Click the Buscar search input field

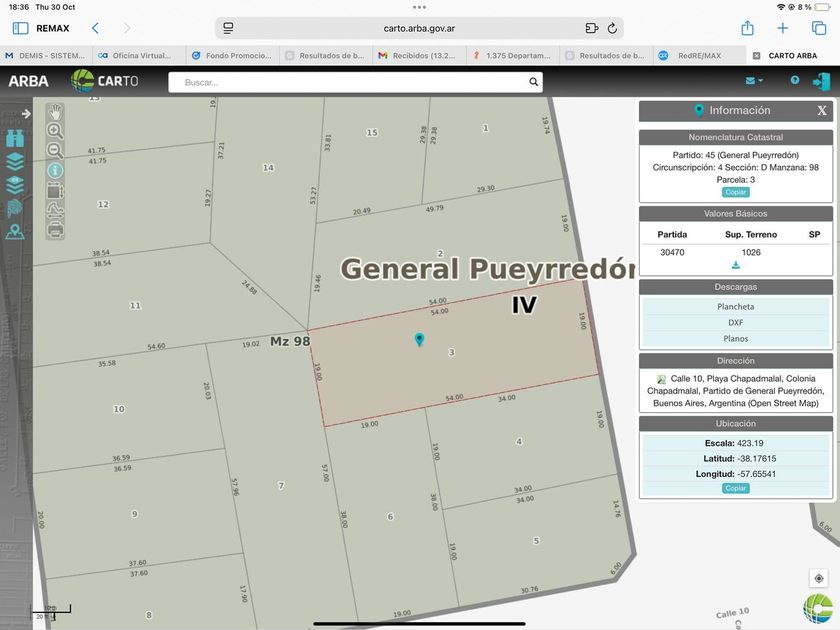pyautogui.click(x=350, y=82)
